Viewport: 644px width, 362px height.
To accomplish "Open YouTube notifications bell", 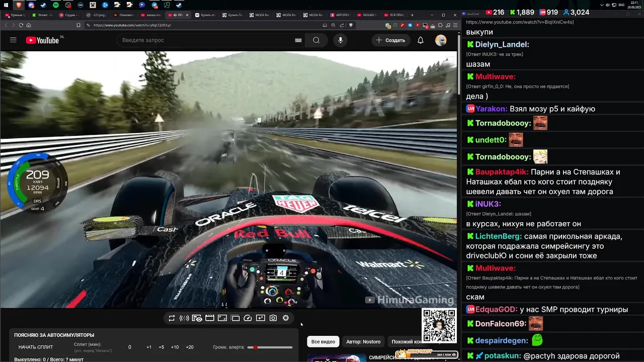I will tap(421, 40).
